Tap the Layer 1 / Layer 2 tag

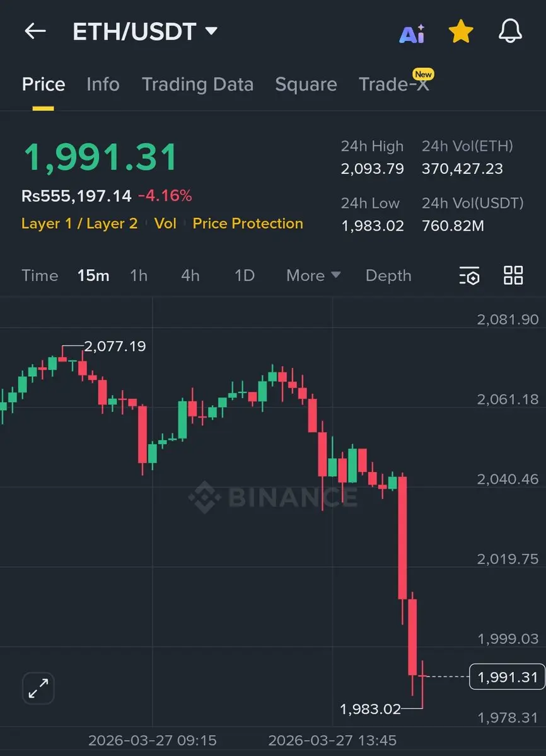coord(79,224)
